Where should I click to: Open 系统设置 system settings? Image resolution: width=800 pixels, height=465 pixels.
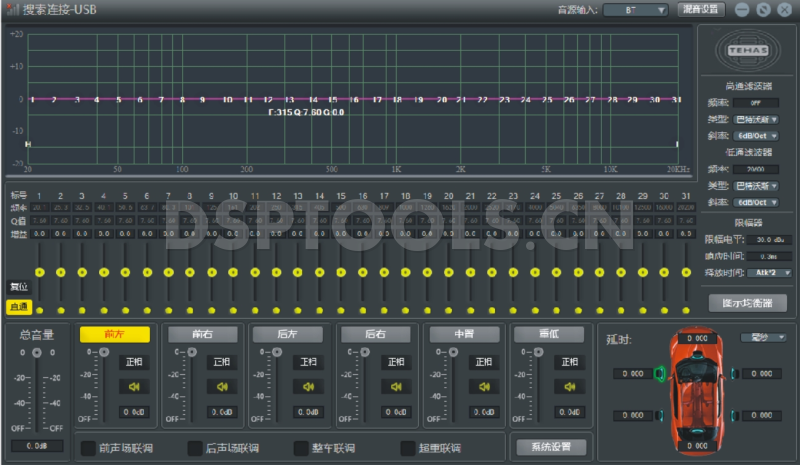(x=551, y=446)
